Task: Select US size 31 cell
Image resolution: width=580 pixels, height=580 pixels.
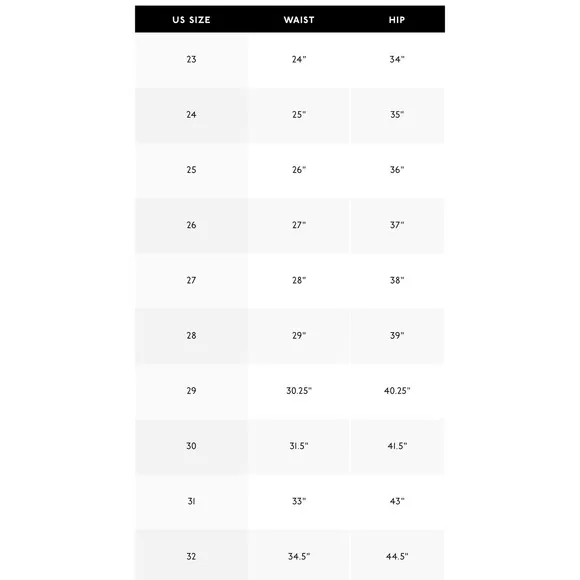Action: pos(191,501)
